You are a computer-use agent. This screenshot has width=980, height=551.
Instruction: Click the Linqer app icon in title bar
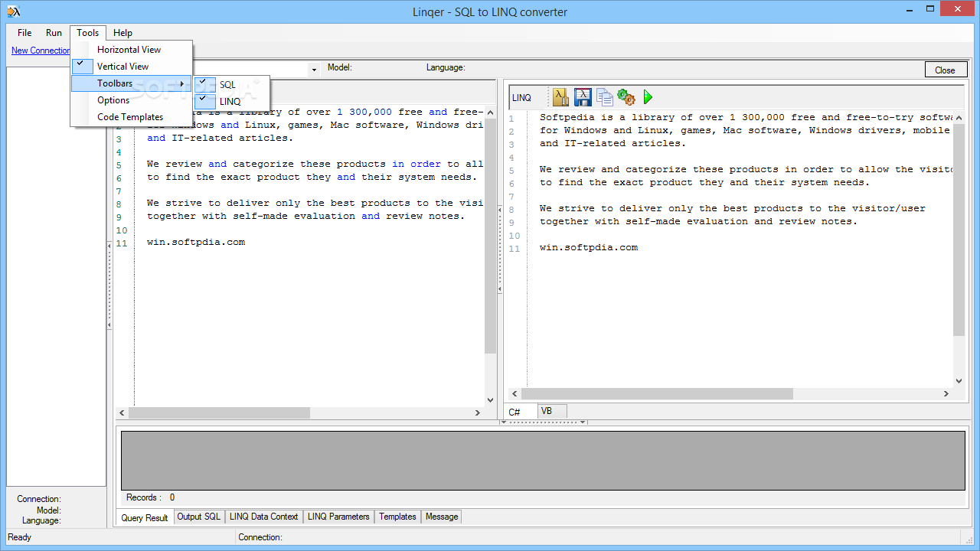13,11
